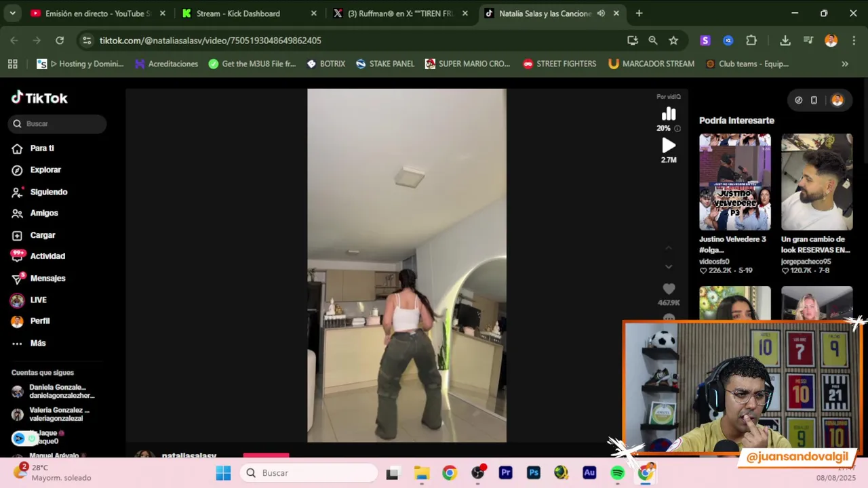Go to next video with down chevron
Screen dimensions: 868x488
(x=669, y=267)
